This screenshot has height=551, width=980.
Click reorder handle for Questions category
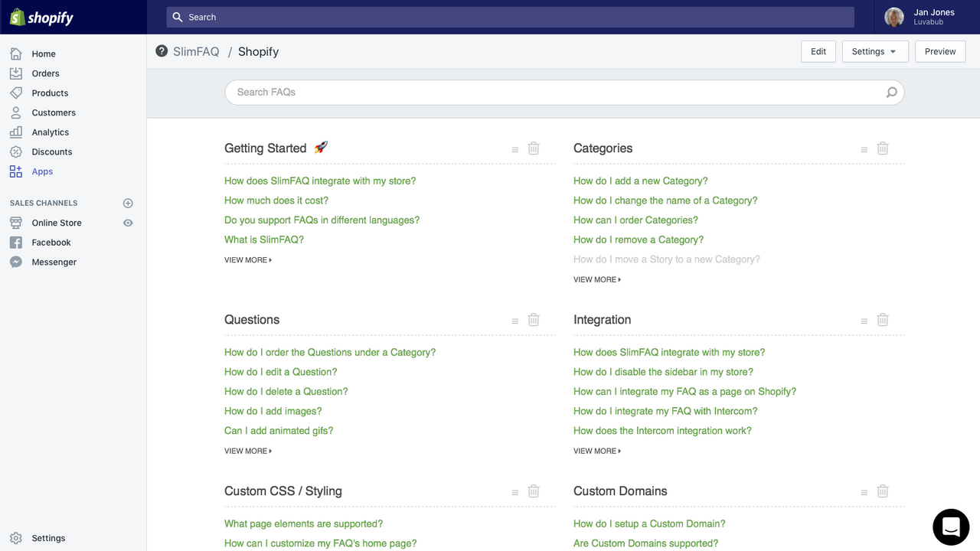[515, 321]
